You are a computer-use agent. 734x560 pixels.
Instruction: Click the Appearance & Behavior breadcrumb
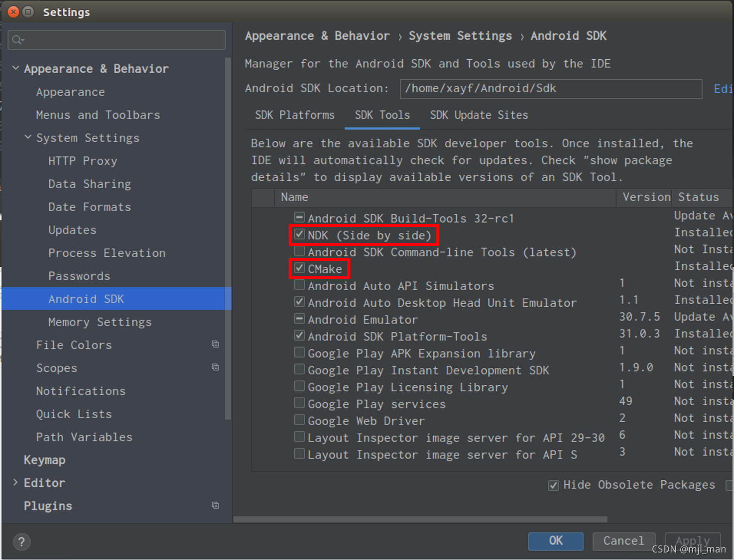317,36
